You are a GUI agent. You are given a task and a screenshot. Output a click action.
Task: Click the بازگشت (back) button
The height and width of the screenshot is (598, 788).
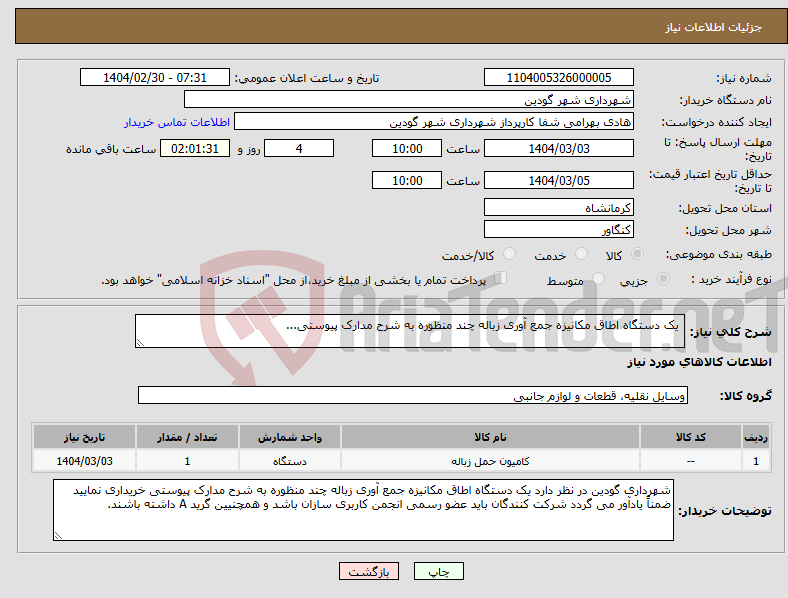[x=369, y=571]
